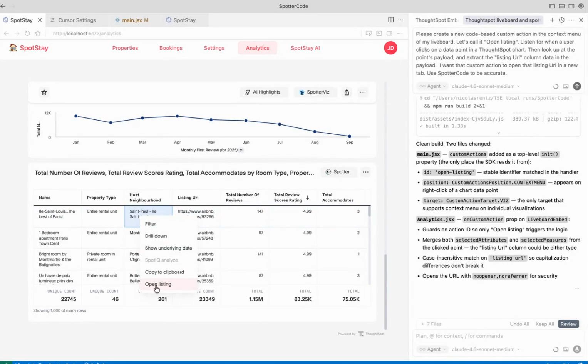
Task: Expand the Agent mode dropdown at bottom
Action: coord(433,349)
